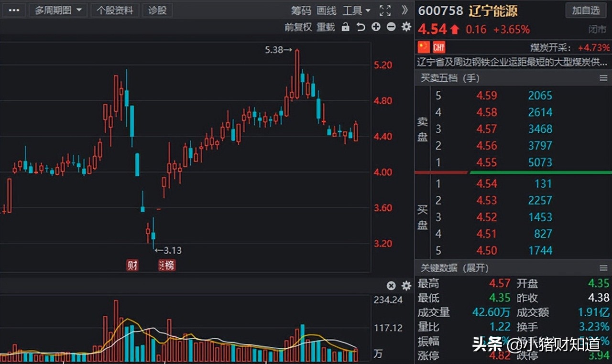Open the 诊股 menu item
This screenshot has height=364, width=612.
coord(157,10)
